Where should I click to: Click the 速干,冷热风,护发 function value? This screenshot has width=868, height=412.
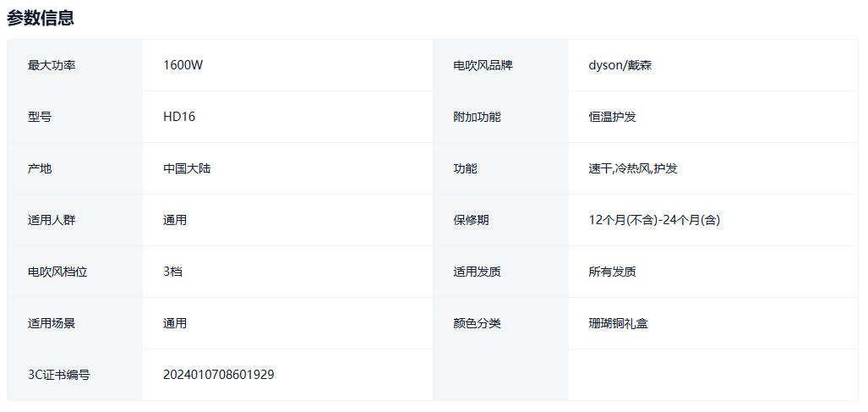(x=633, y=168)
